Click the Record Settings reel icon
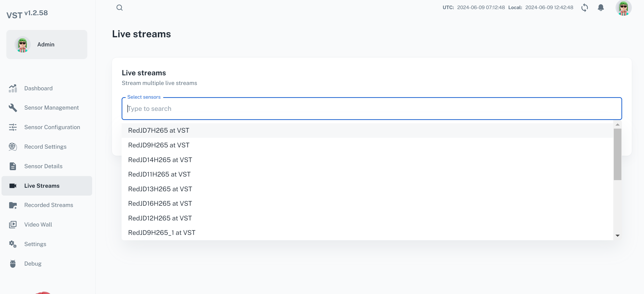644x294 pixels. tap(13, 147)
